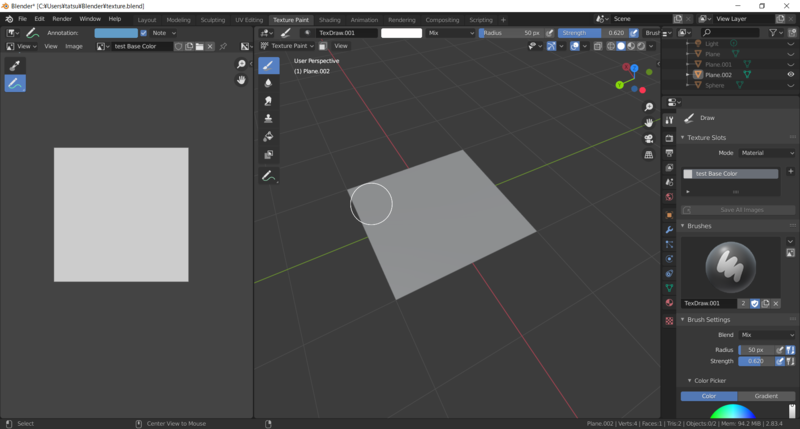Click the blue annotation color swatch
This screenshot has height=429, width=800.
click(x=116, y=33)
